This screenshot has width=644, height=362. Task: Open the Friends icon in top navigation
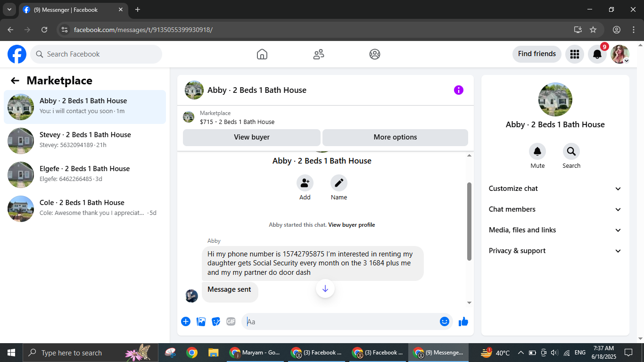319,54
